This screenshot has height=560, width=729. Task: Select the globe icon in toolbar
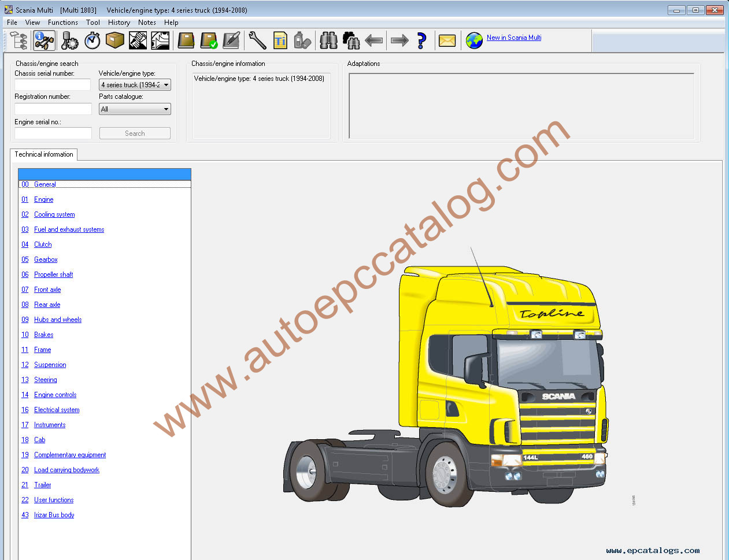tap(474, 40)
